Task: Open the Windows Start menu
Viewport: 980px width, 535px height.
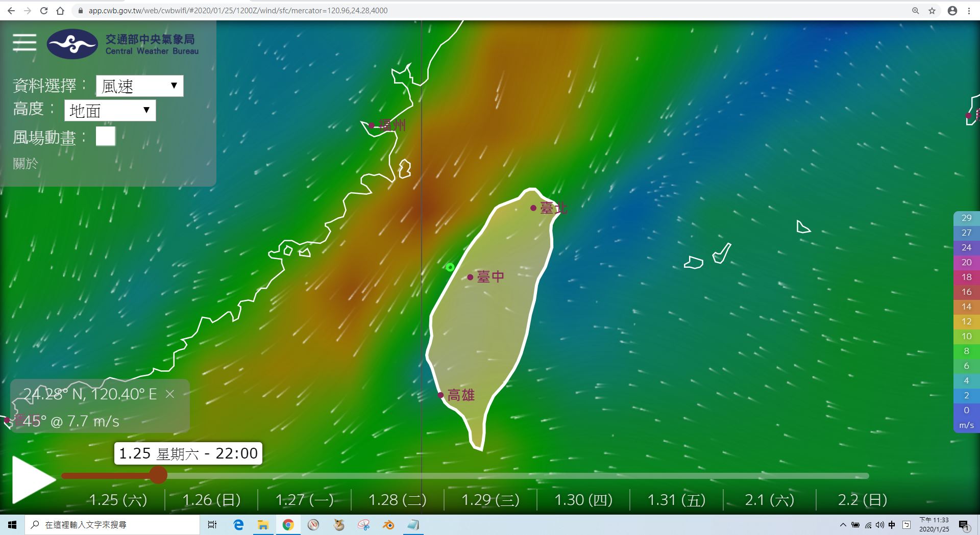Action: 12,525
